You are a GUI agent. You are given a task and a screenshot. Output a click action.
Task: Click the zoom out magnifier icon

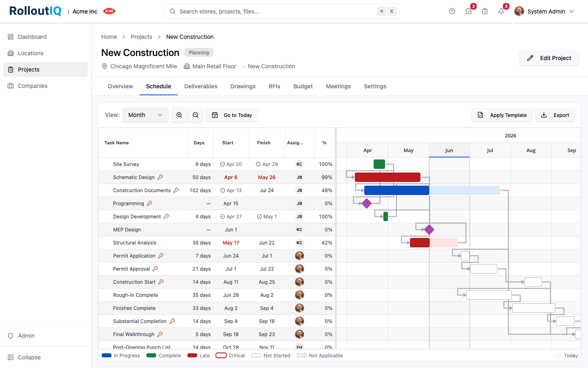pos(196,115)
